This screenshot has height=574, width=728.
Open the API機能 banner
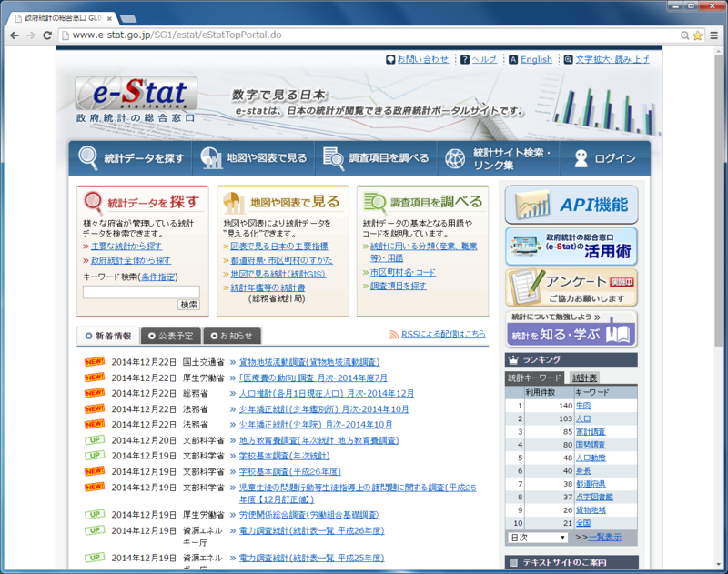[x=571, y=205]
